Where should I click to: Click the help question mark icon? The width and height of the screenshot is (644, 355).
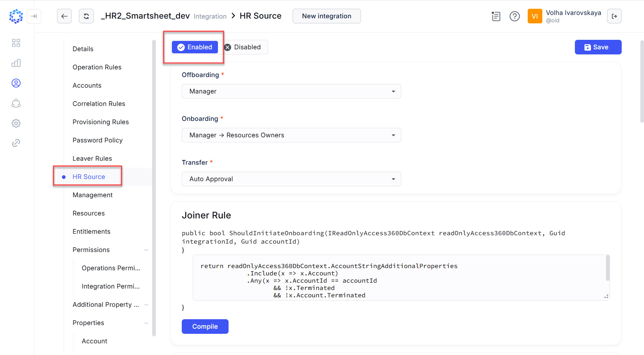pos(515,16)
